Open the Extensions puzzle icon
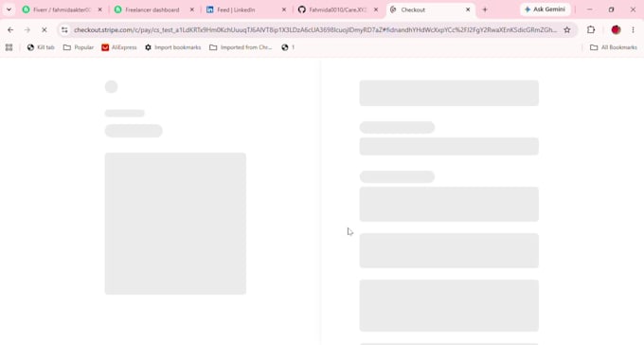Screen dimensions: 644x345 591,29
